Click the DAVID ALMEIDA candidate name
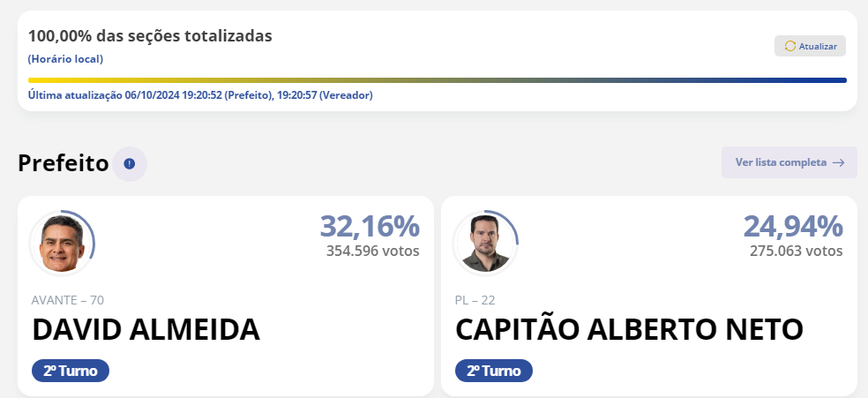The width and height of the screenshot is (868, 398). (x=146, y=330)
